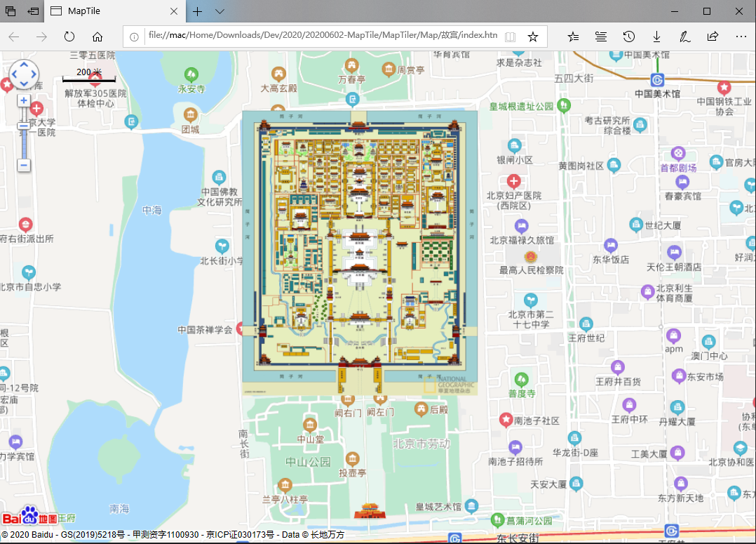Pan the map right with the compass arrow
756x544 pixels.
coord(34,74)
